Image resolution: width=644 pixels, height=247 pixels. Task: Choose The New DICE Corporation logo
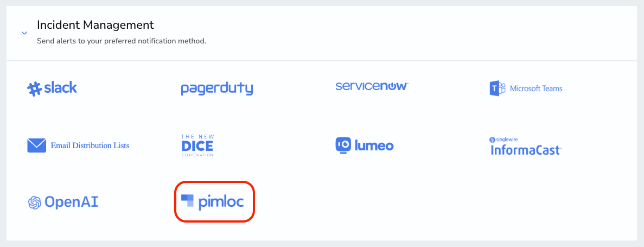(197, 145)
